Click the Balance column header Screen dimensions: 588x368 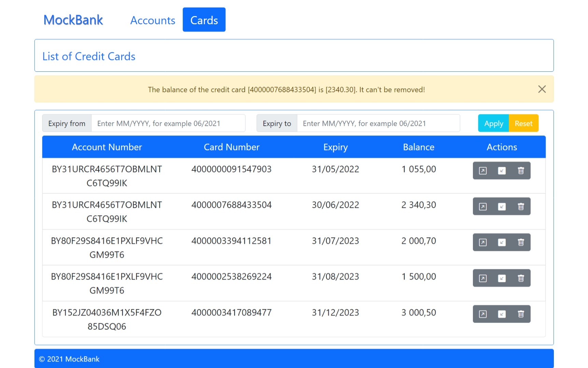tap(419, 147)
